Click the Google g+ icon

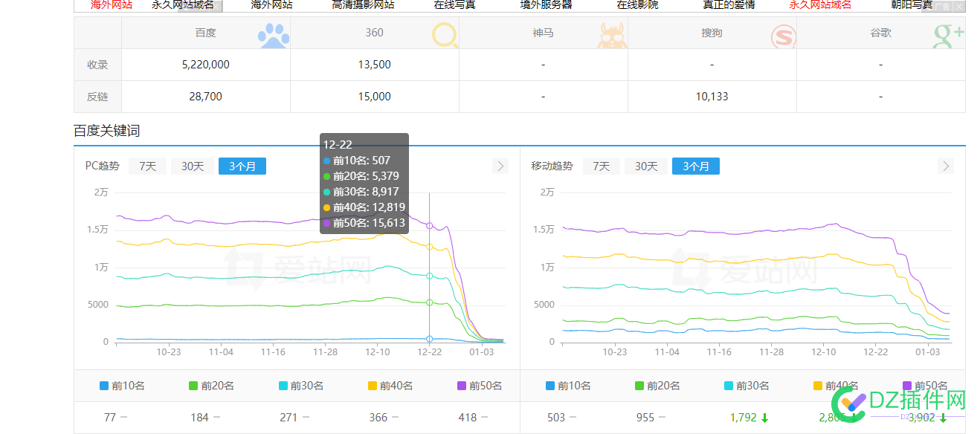click(948, 35)
